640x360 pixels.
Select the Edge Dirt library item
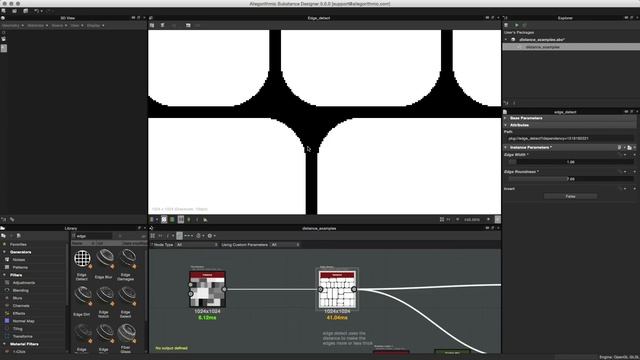pyautogui.click(x=82, y=301)
